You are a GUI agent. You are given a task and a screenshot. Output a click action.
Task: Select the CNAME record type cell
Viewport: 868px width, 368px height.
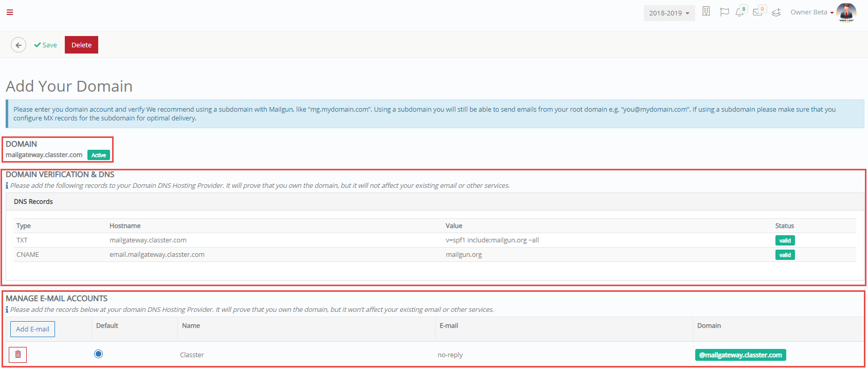(x=28, y=255)
